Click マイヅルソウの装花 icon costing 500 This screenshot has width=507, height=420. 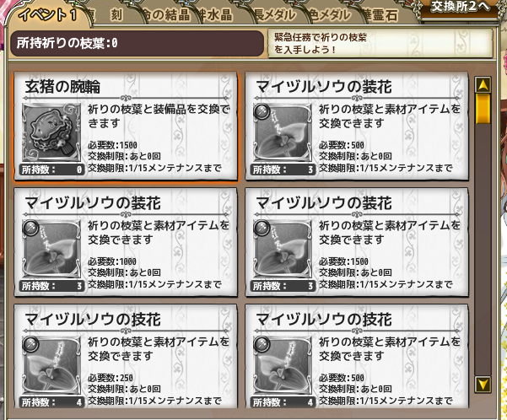click(x=282, y=132)
